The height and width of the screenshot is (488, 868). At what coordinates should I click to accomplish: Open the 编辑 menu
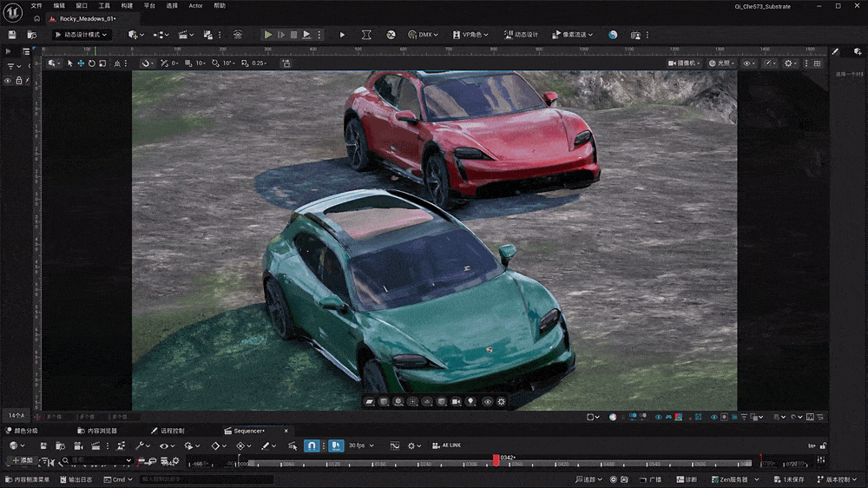59,5
